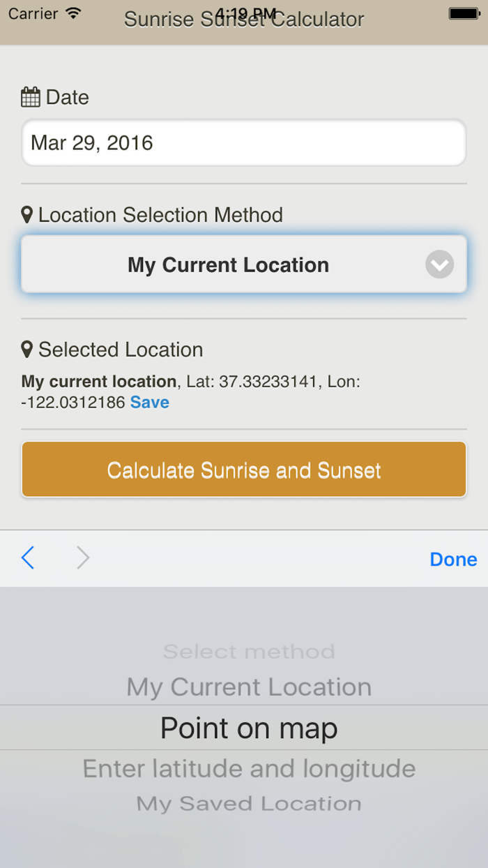Click the Save link next to coordinates

(x=149, y=402)
